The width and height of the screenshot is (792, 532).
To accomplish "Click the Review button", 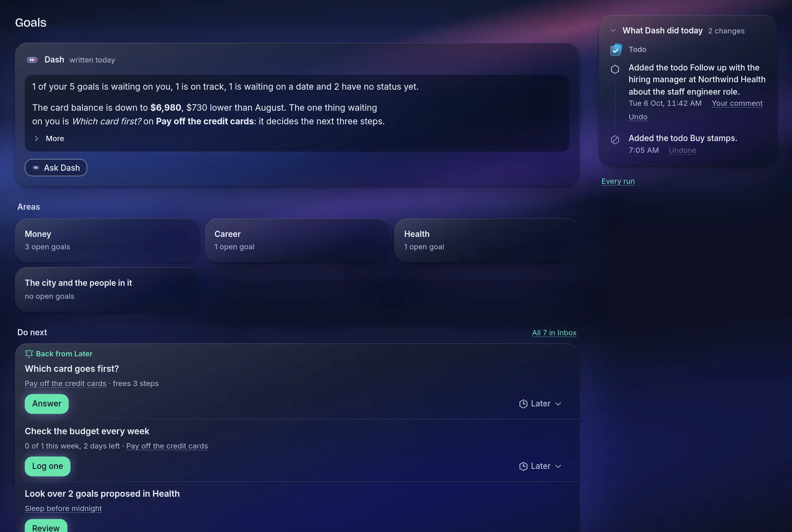I will click(x=46, y=527).
